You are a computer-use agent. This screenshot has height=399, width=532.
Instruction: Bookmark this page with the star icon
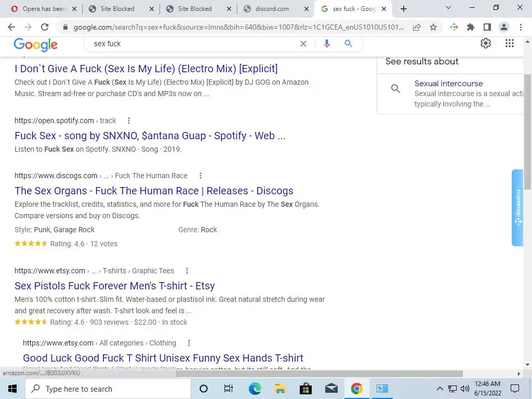click(433, 27)
